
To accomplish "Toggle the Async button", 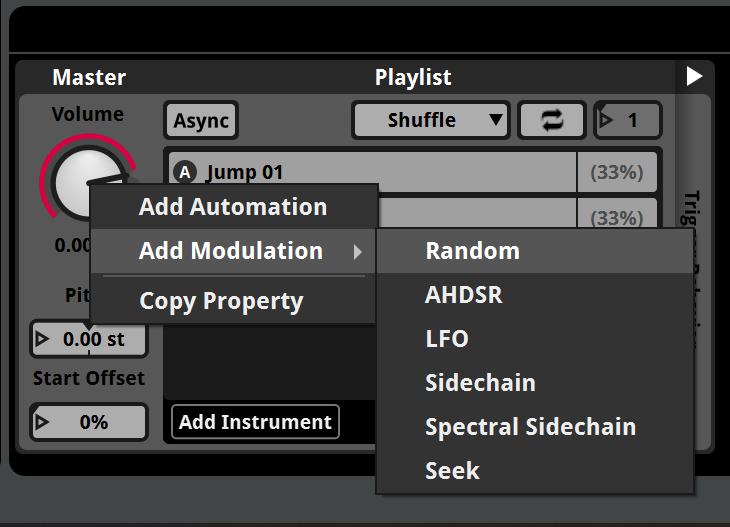I will [201, 120].
